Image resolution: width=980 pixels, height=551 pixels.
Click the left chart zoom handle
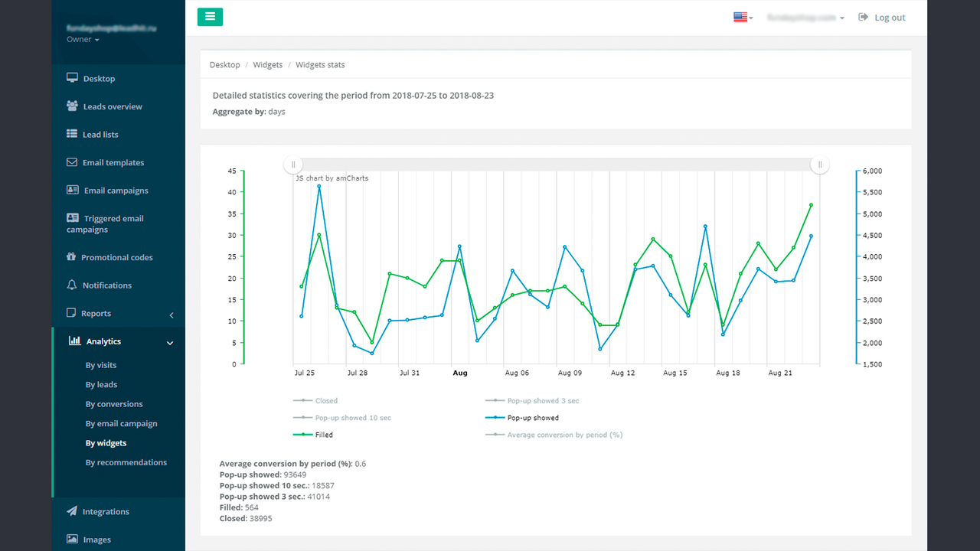coord(293,164)
